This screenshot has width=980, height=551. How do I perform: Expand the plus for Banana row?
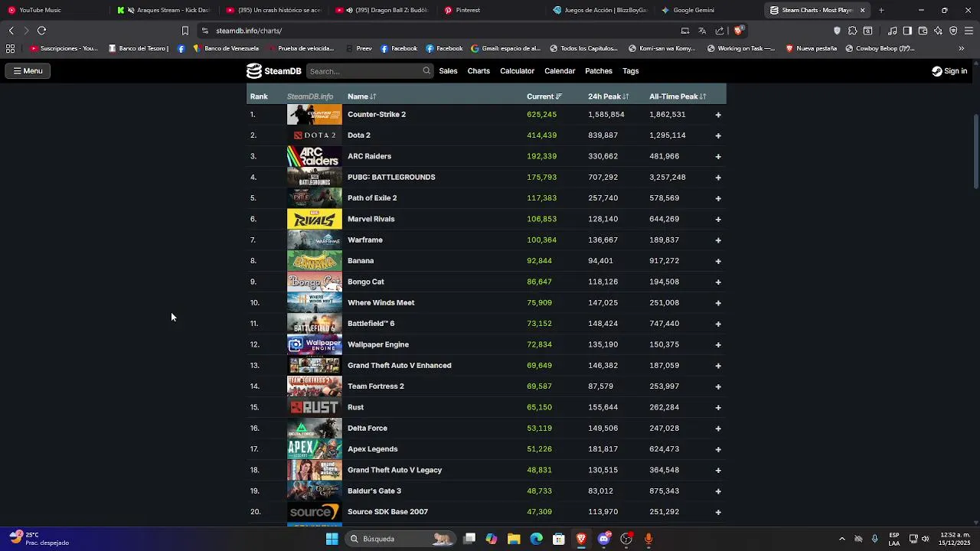click(x=718, y=261)
